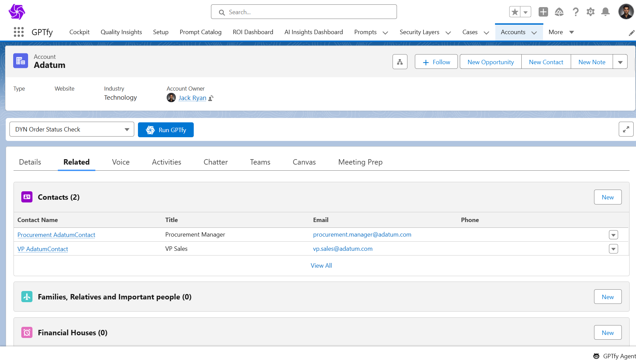Open Favorites star icon

(x=515, y=12)
